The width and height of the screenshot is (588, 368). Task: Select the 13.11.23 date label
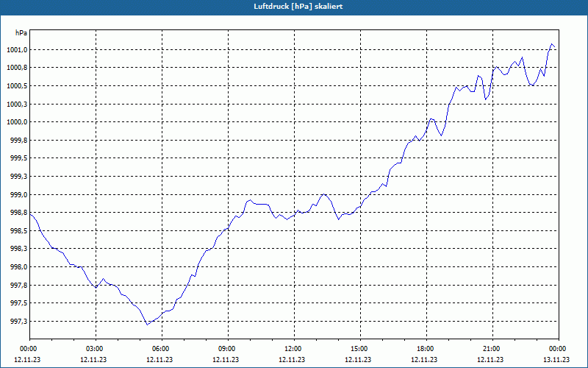(556, 360)
